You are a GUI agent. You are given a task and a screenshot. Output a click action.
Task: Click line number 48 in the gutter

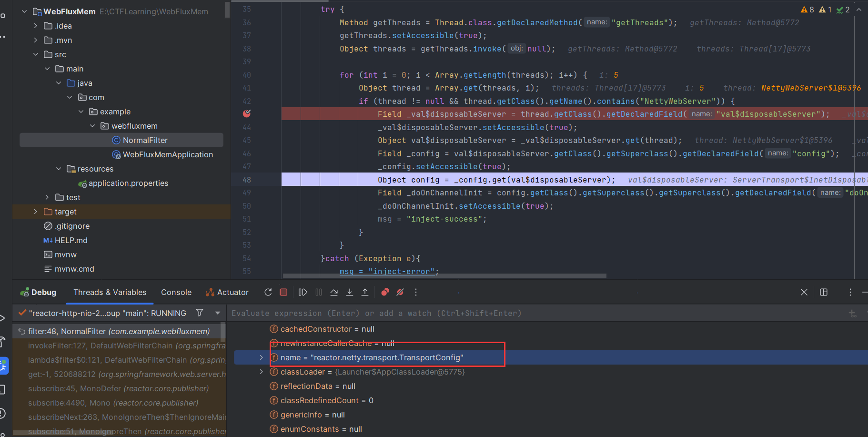point(247,180)
